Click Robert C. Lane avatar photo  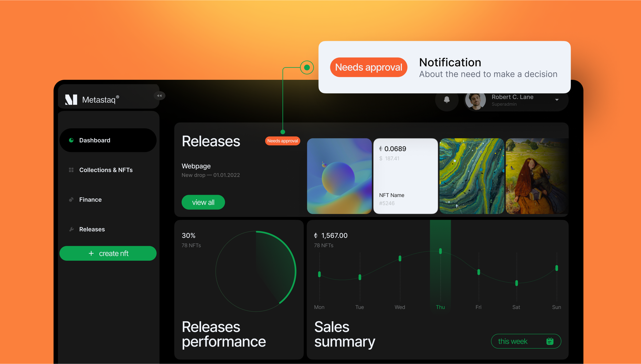[475, 101]
